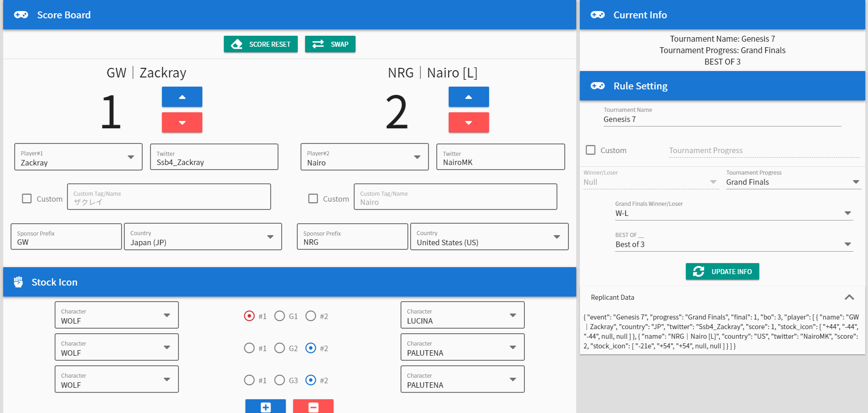868x413 pixels.
Task: Click the GW | Zackray name heading
Action: pos(146,73)
